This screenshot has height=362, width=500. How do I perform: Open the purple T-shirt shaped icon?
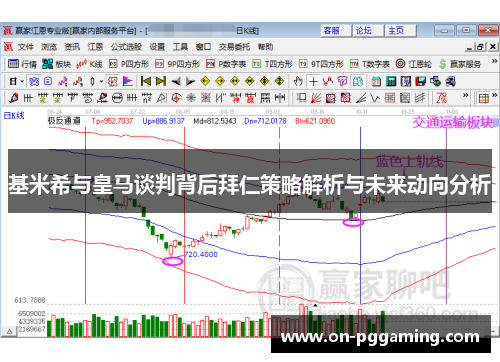coord(343,81)
